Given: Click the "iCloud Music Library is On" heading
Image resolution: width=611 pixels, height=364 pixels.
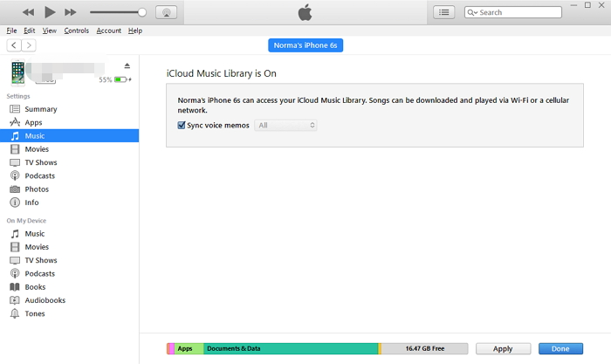Looking at the screenshot, I should pos(222,73).
